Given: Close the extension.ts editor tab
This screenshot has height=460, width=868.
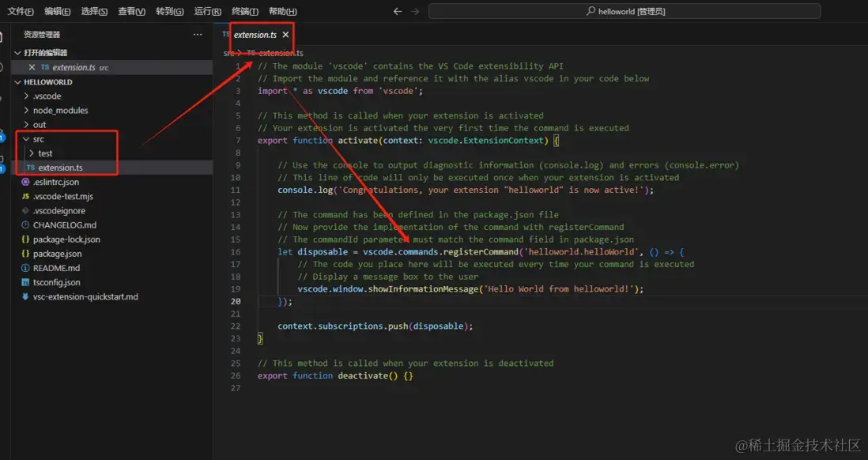Looking at the screenshot, I should pyautogui.click(x=285, y=34).
